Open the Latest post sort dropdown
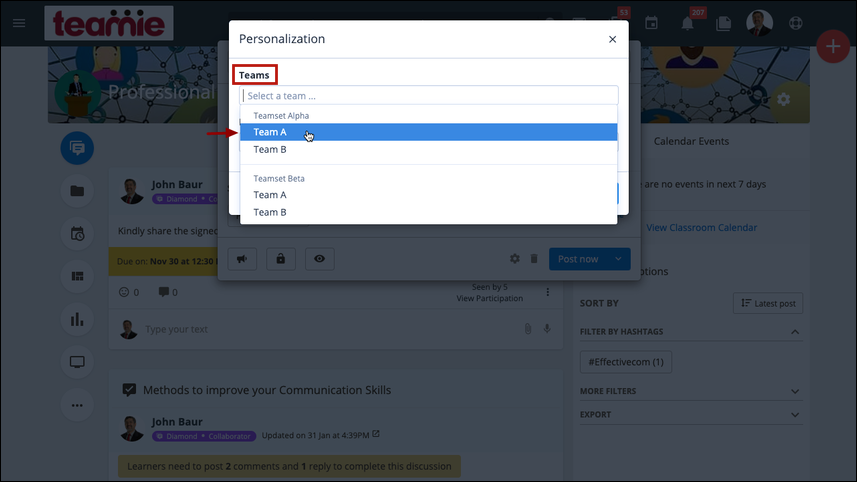Viewport: 857px width, 482px height. pyautogui.click(x=768, y=303)
